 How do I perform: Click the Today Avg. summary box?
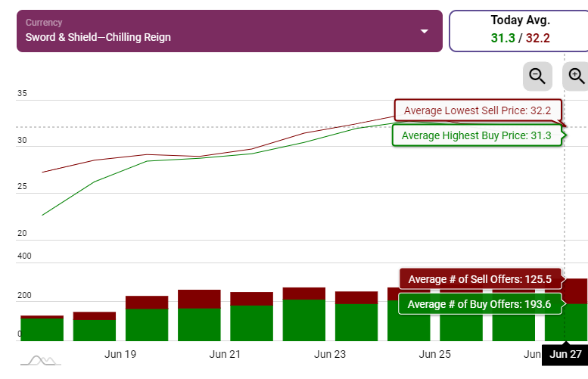tap(518, 31)
